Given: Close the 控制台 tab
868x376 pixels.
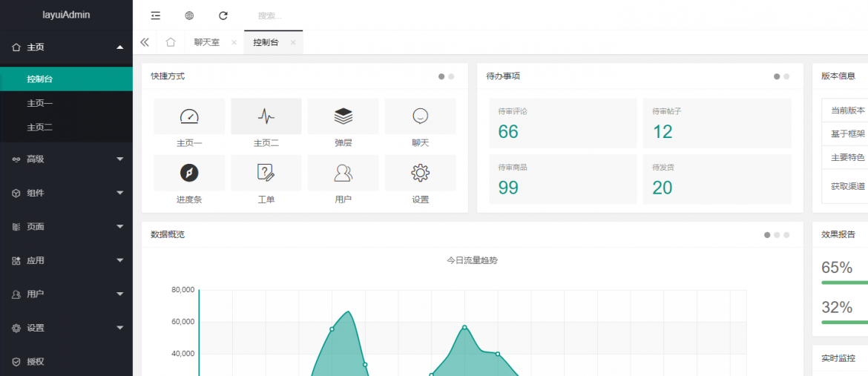Looking at the screenshot, I should tap(293, 42).
